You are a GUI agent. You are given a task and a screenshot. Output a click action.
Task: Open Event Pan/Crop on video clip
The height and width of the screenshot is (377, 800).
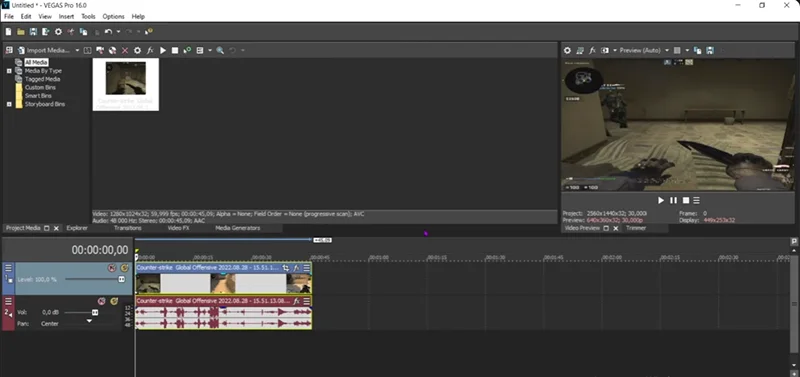pos(286,268)
